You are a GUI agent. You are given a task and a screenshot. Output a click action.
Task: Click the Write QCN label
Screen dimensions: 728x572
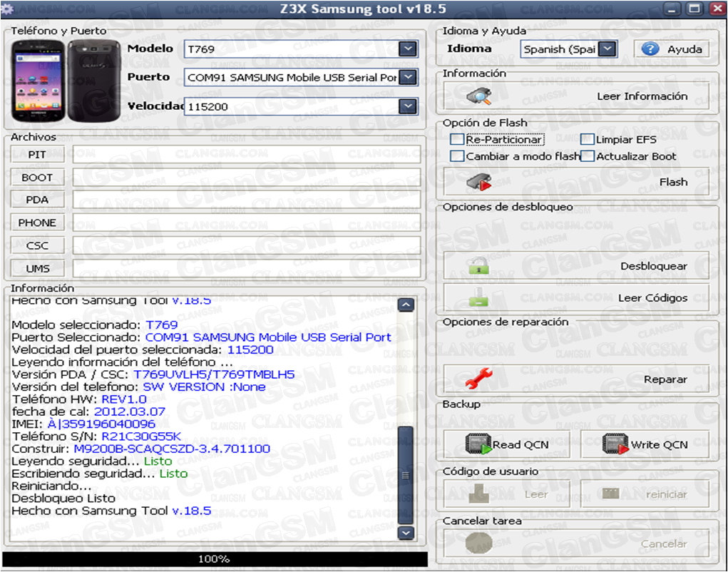tap(660, 445)
